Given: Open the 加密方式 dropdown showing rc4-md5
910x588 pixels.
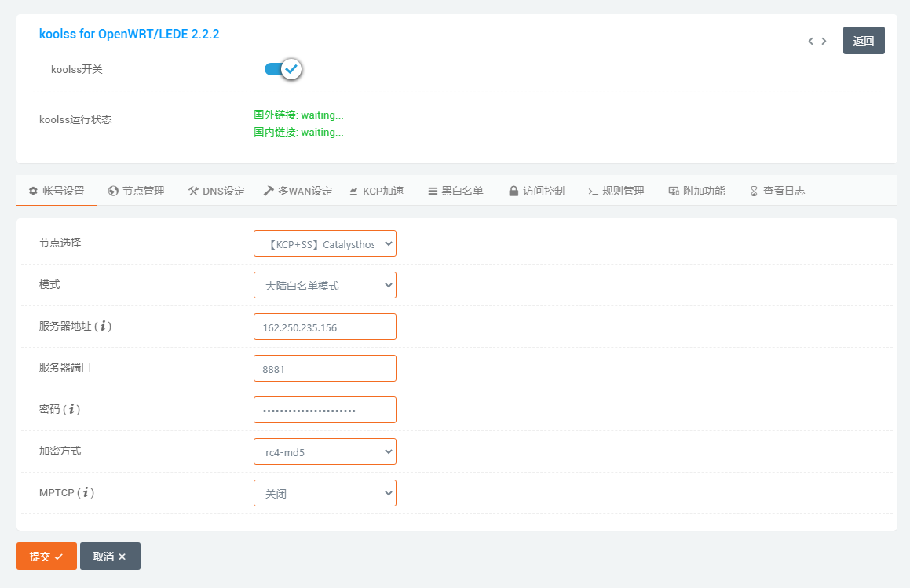Looking at the screenshot, I should pyautogui.click(x=325, y=451).
